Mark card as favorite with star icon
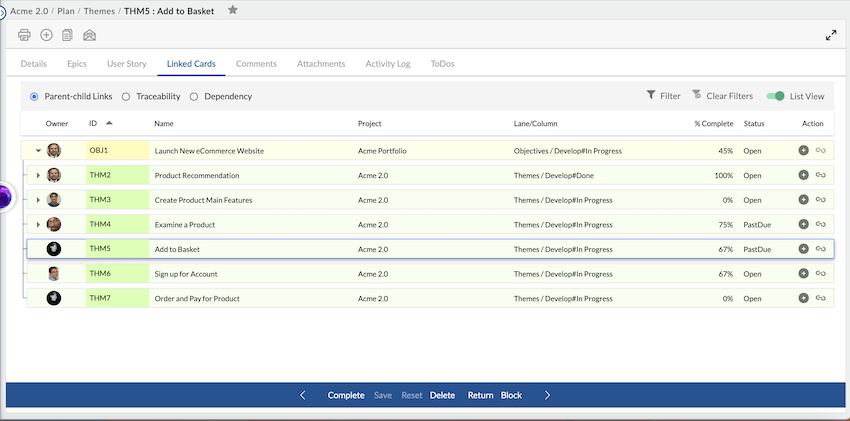 coord(233,10)
